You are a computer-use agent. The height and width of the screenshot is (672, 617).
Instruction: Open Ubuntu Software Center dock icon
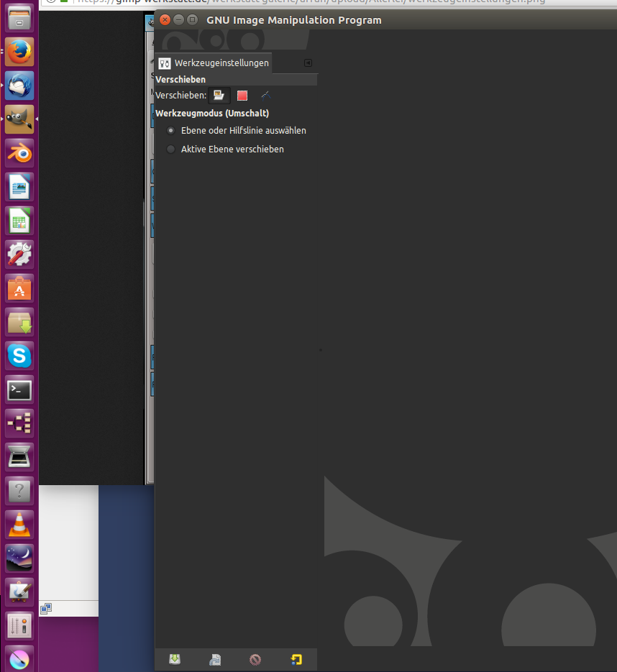pos(19,288)
